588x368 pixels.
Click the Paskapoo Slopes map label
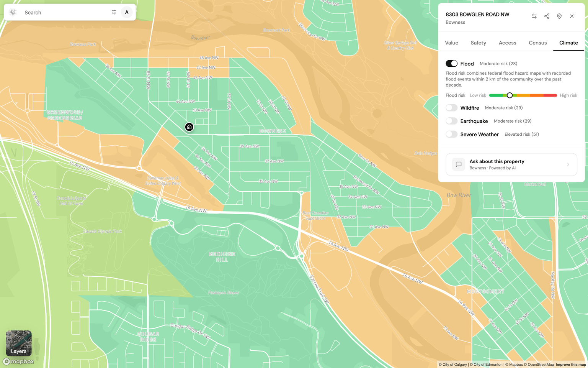point(224,292)
